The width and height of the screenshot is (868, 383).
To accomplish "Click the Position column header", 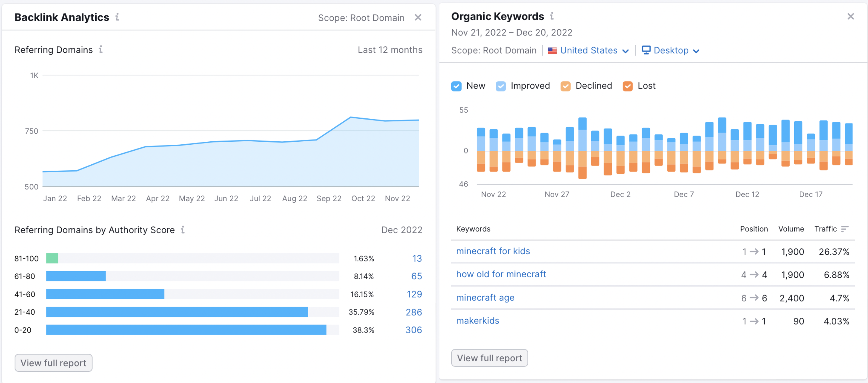I will 754,229.
